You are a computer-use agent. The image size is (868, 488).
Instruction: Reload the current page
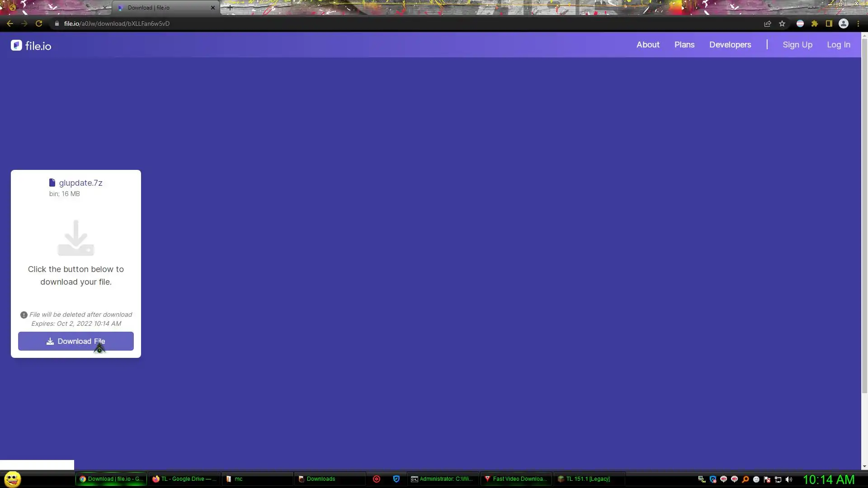[x=39, y=23]
